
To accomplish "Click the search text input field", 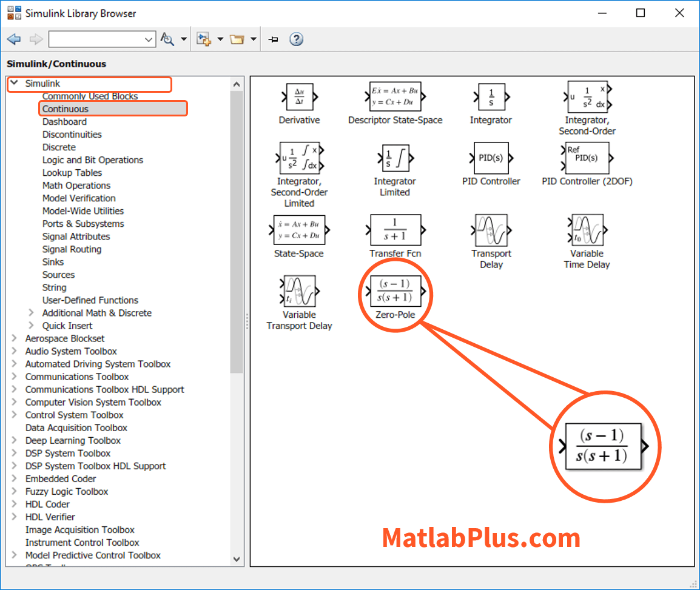I will click(97, 39).
